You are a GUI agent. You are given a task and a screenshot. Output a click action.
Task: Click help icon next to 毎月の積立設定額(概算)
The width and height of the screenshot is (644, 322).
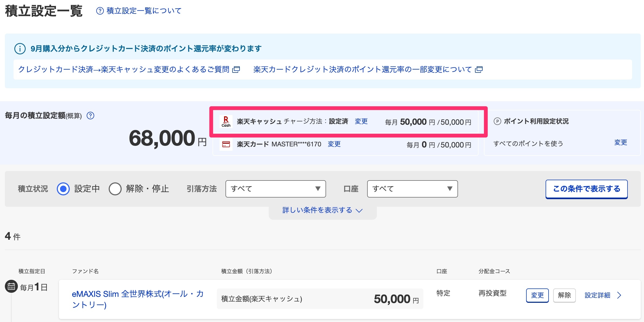pos(90,116)
